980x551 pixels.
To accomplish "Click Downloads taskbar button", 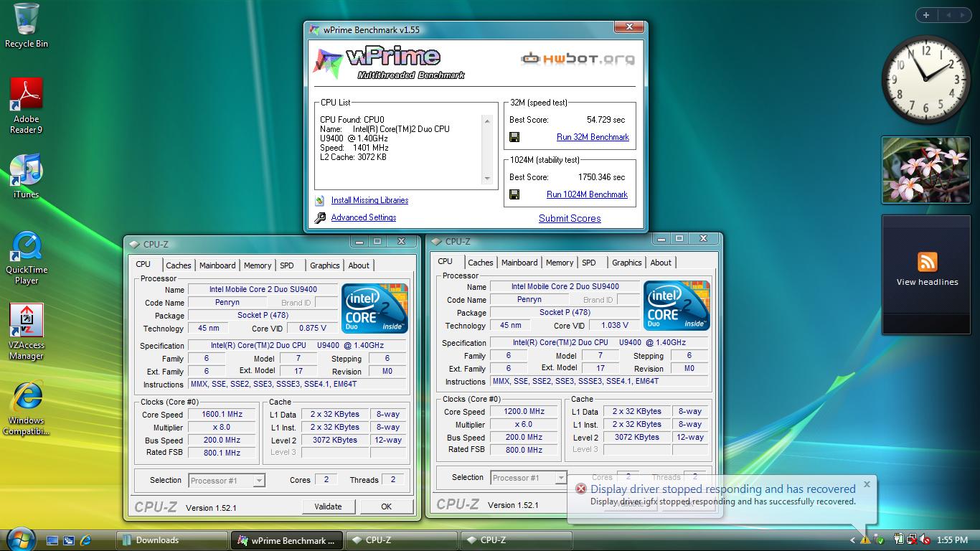I will (172, 540).
